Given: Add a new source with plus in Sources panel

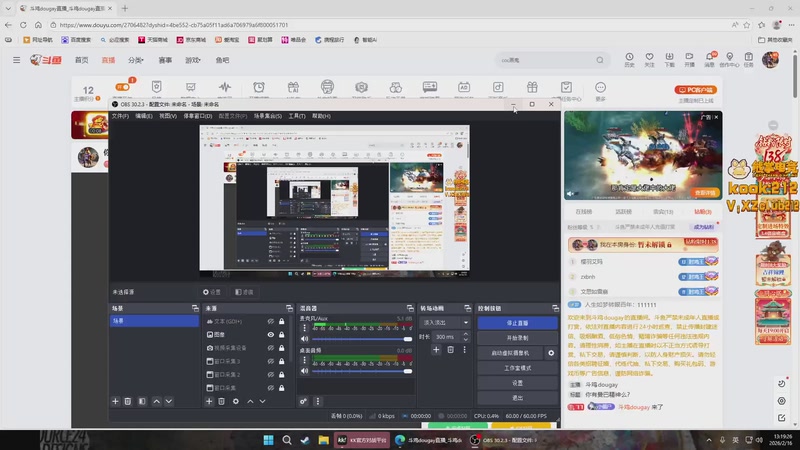Looking at the screenshot, I should click(209, 402).
